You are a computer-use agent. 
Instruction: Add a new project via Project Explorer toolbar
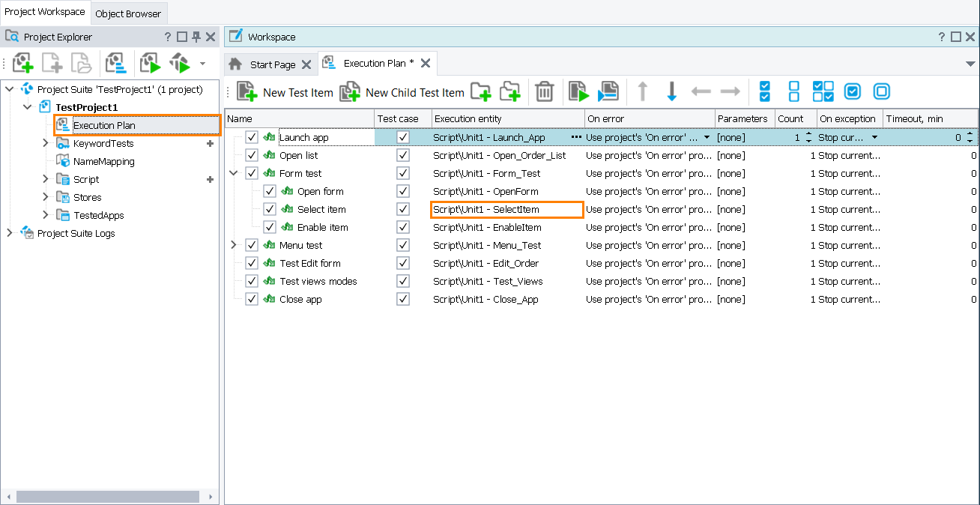tap(22, 63)
